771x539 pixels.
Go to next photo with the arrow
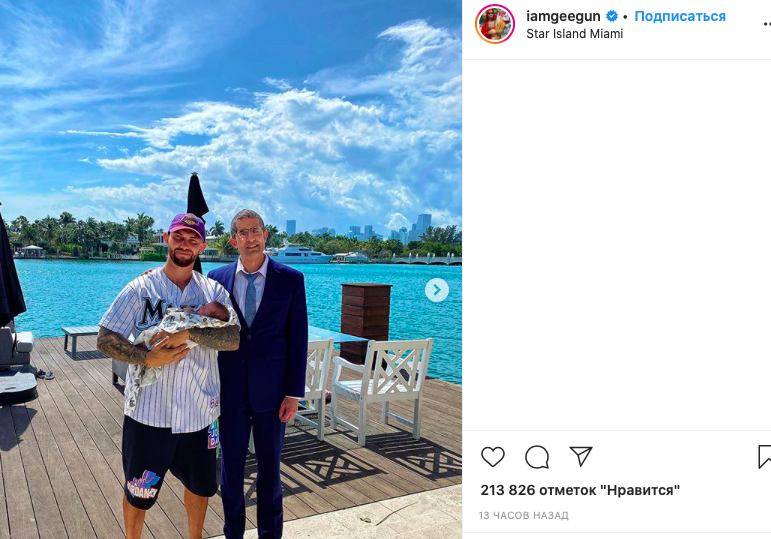tap(437, 290)
